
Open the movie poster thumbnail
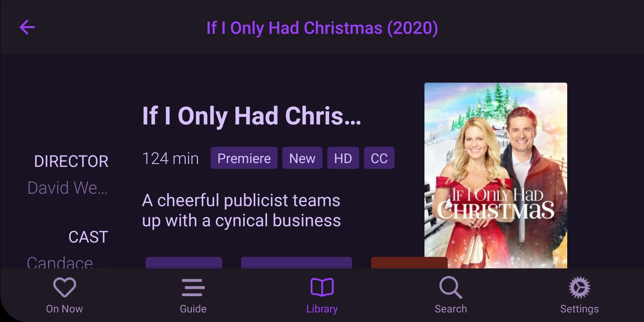[496, 176]
